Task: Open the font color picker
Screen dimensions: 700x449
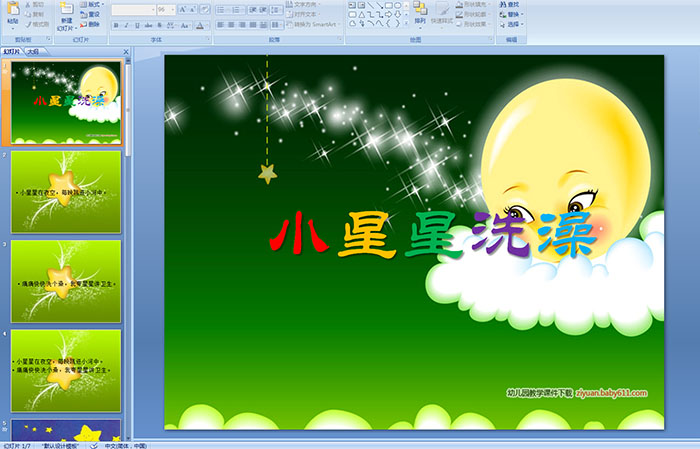Action: pyautogui.click(x=202, y=25)
